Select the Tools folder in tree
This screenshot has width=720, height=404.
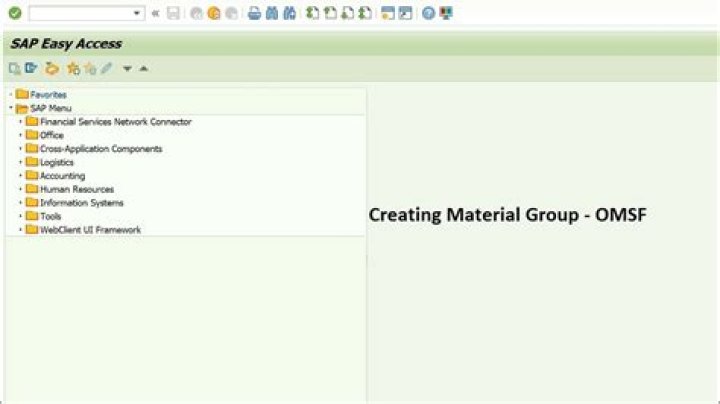click(50, 216)
